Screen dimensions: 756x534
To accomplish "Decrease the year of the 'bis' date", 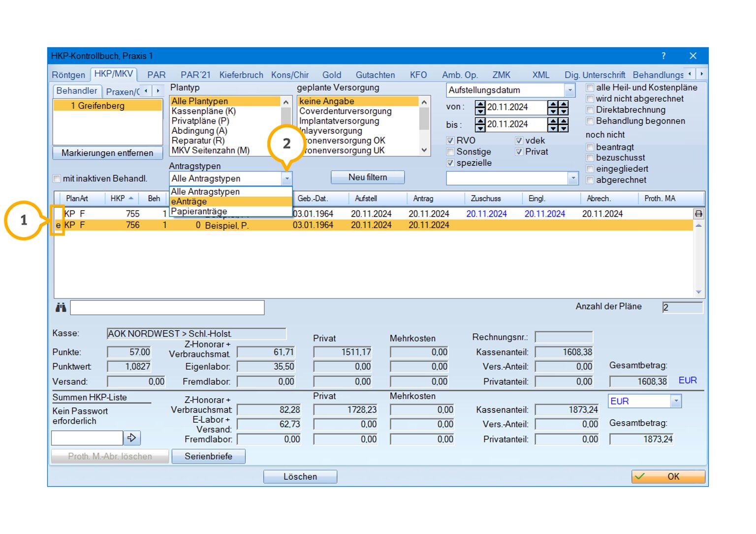I will pyautogui.click(x=564, y=128).
